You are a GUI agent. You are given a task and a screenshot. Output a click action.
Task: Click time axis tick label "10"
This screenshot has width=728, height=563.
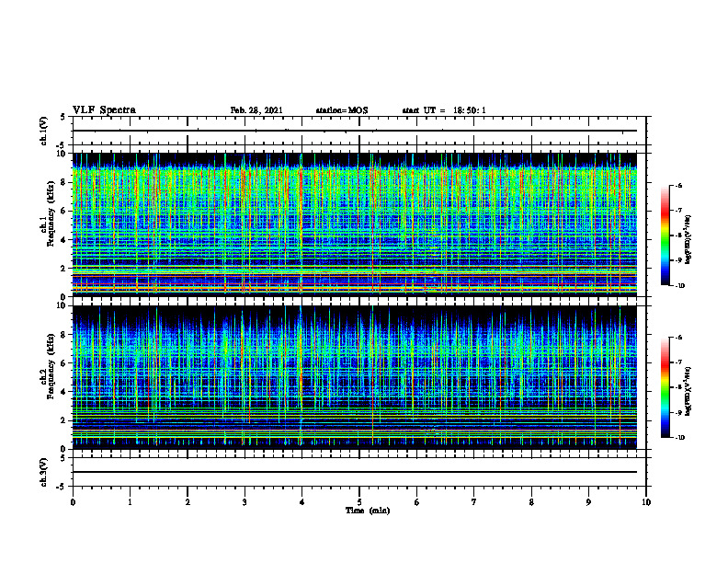[646, 502]
